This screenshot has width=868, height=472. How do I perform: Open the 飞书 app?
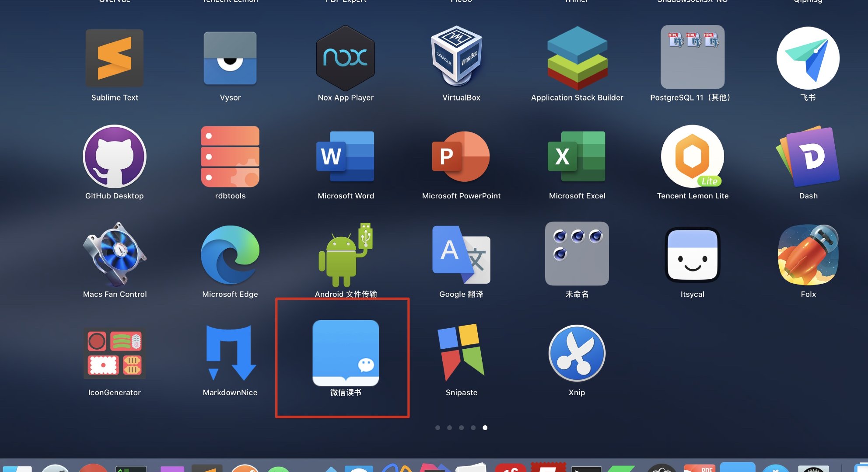(808, 58)
